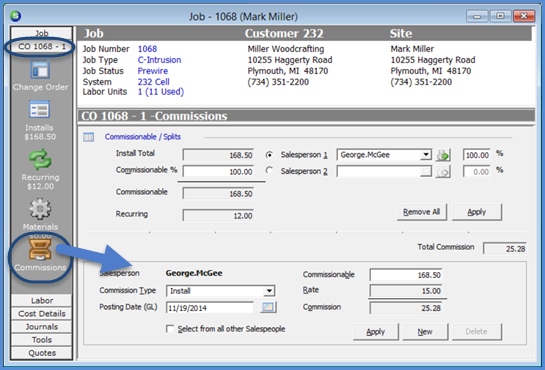Open the Installs $168.50 sidebar icon

[39, 110]
